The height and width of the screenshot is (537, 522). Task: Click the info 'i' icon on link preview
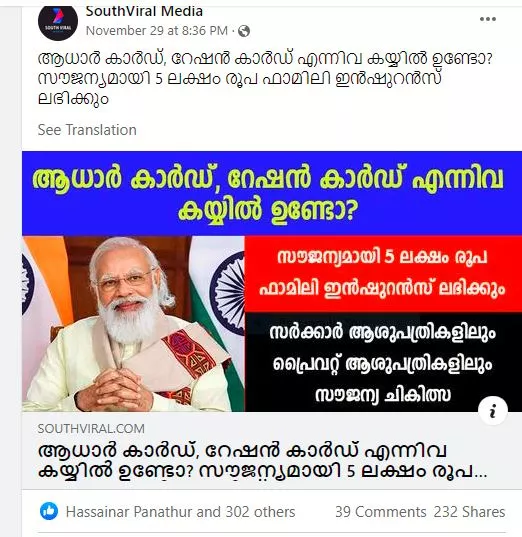(x=493, y=411)
